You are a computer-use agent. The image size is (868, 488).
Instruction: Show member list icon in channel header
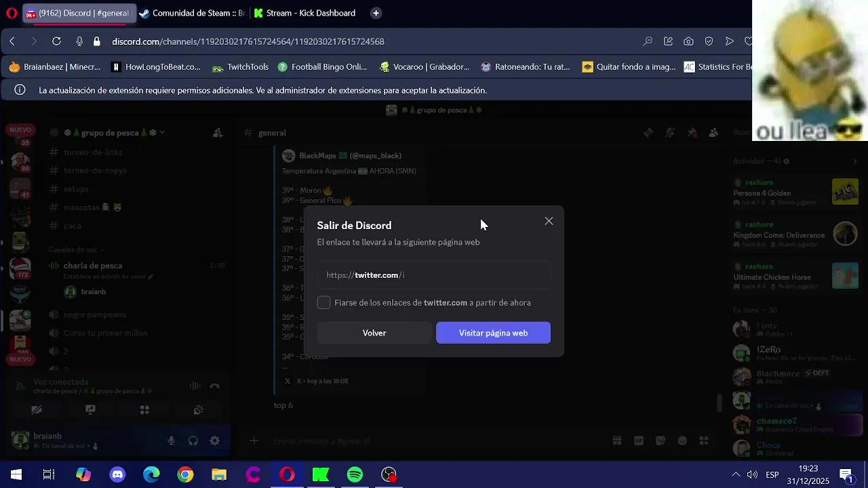(x=713, y=133)
